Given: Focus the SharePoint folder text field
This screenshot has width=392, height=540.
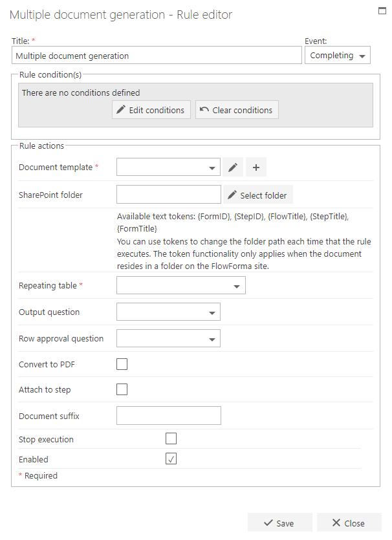Looking at the screenshot, I should point(169,195).
